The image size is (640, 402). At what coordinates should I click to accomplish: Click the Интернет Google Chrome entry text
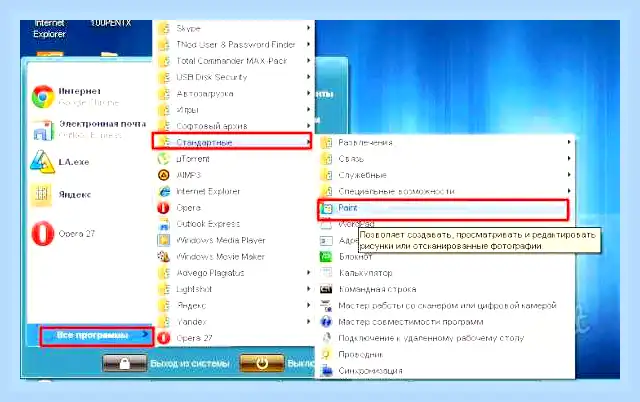click(89, 96)
